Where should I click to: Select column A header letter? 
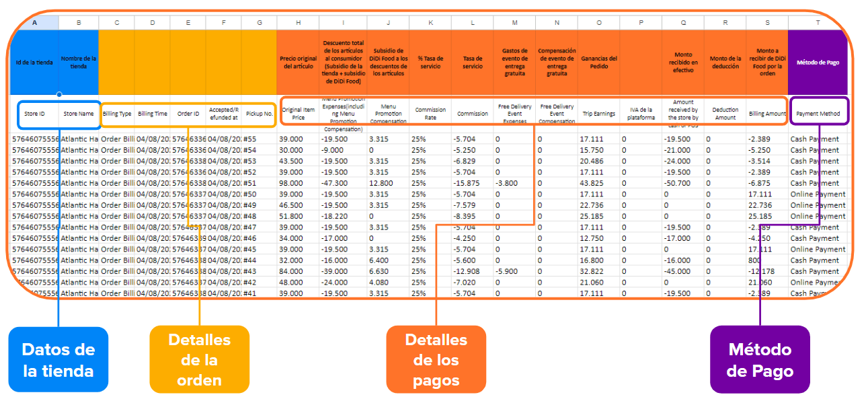tap(34, 23)
